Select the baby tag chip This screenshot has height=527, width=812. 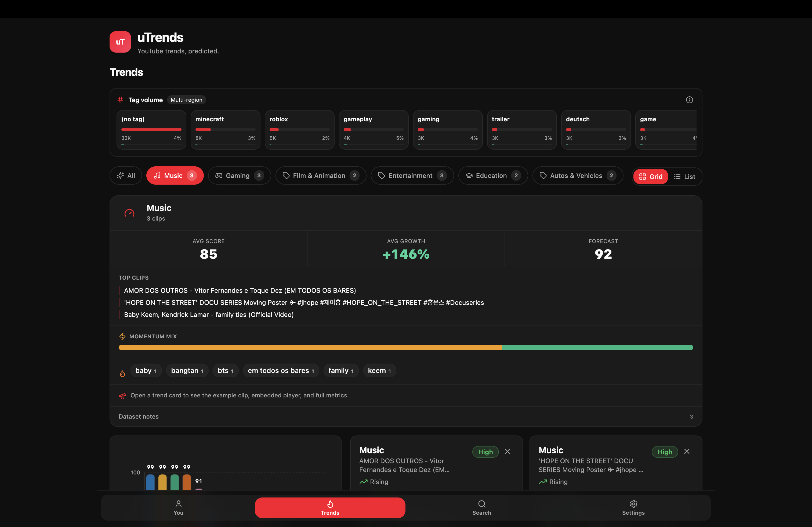coord(146,371)
